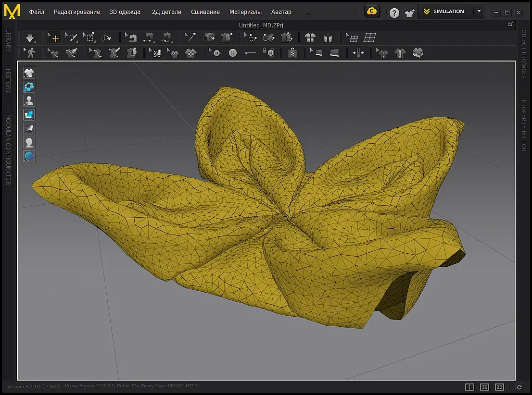Open the Файл menu
The height and width of the screenshot is (395, 532).
pyautogui.click(x=37, y=12)
